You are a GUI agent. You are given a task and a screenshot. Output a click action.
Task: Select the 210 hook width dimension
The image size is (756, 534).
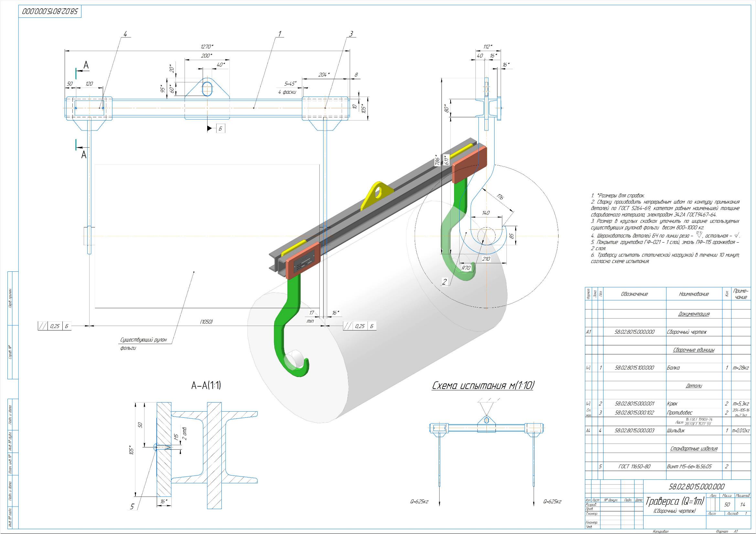[x=486, y=259]
